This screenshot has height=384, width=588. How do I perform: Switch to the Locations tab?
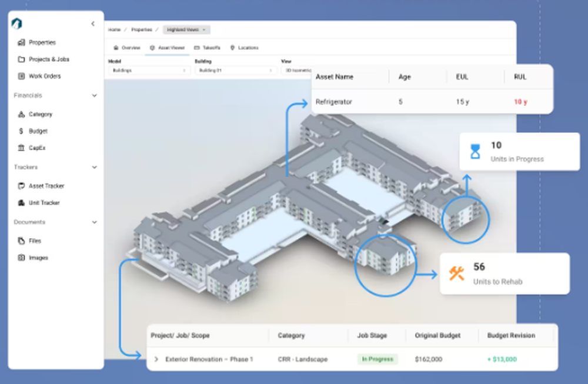[244, 48]
